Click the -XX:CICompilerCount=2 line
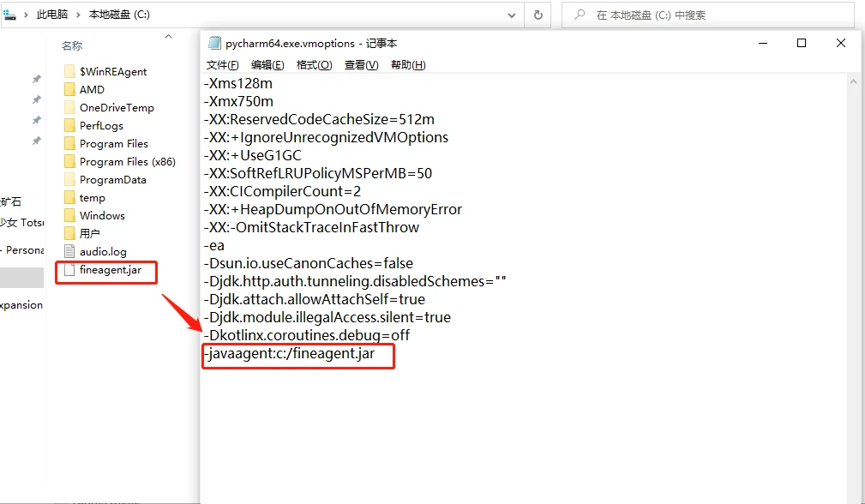The image size is (865, 504). [282, 191]
